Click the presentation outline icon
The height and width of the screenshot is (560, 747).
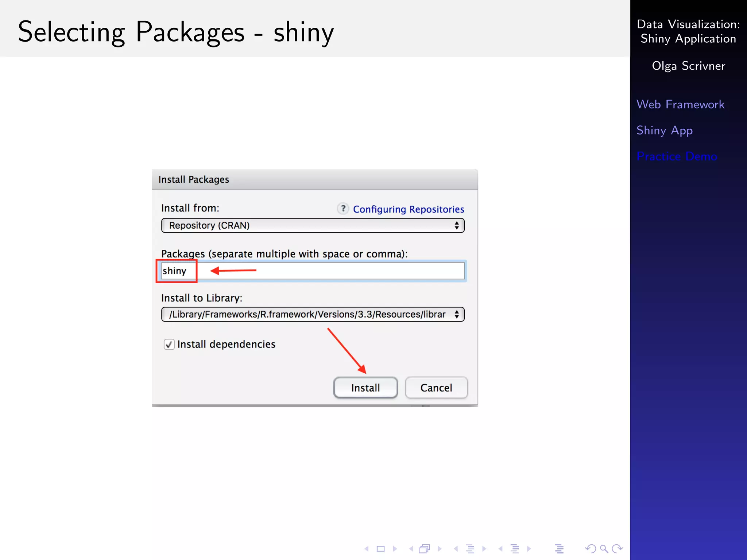[559, 549]
